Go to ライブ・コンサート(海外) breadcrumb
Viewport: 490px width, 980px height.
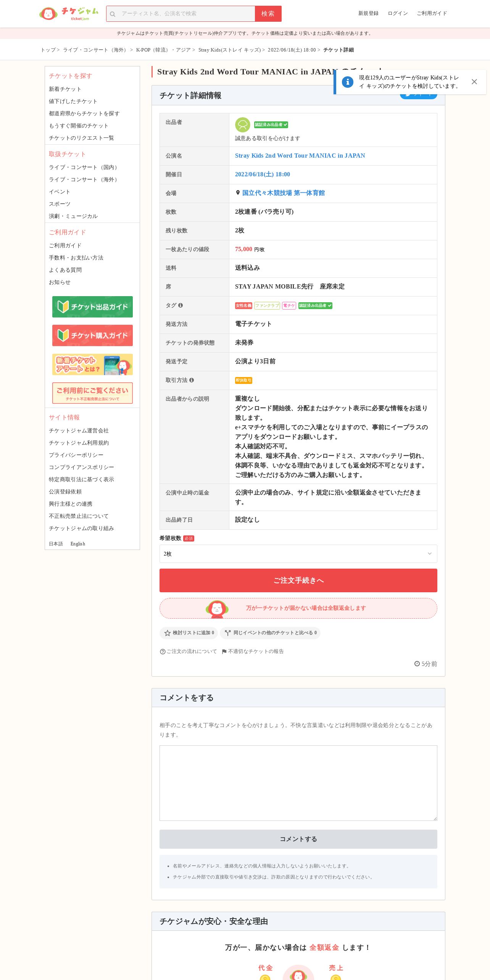[x=95, y=50]
